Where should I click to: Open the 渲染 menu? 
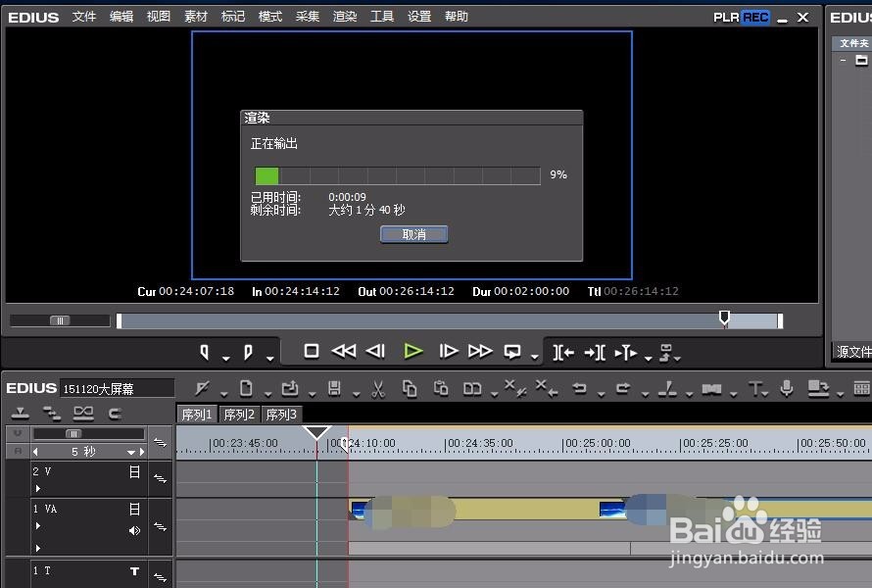pos(345,17)
